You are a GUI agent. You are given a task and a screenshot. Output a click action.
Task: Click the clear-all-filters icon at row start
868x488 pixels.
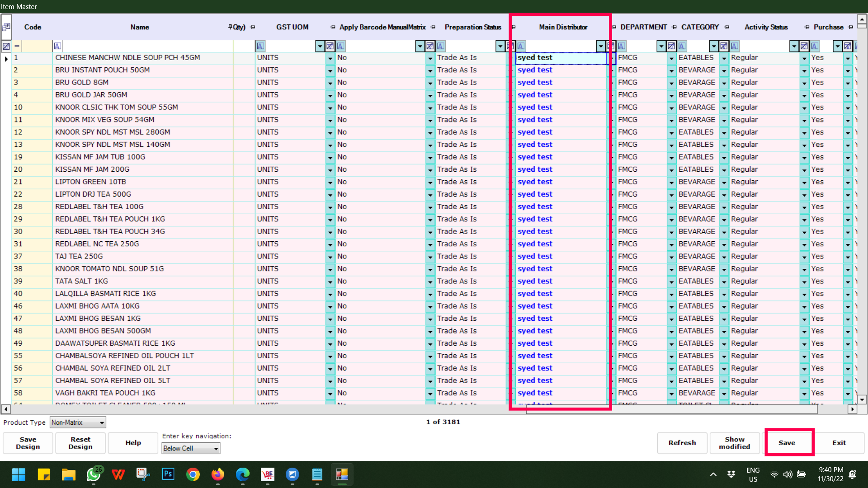6,46
